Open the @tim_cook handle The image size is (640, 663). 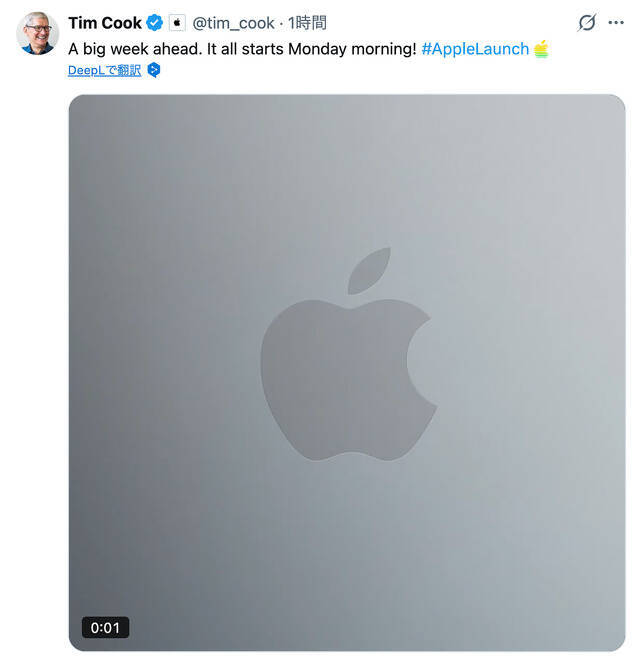point(233,23)
